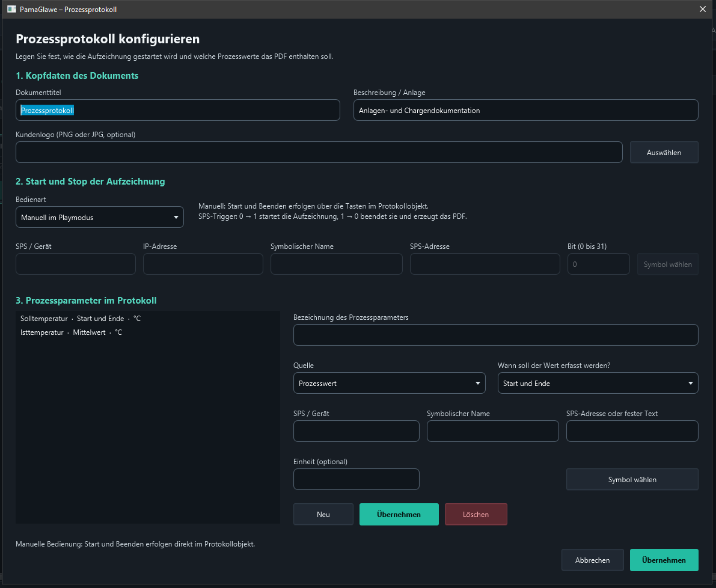Click SPS-Adresse oder fester Text field
The height and width of the screenshot is (588, 716).
coord(632,431)
